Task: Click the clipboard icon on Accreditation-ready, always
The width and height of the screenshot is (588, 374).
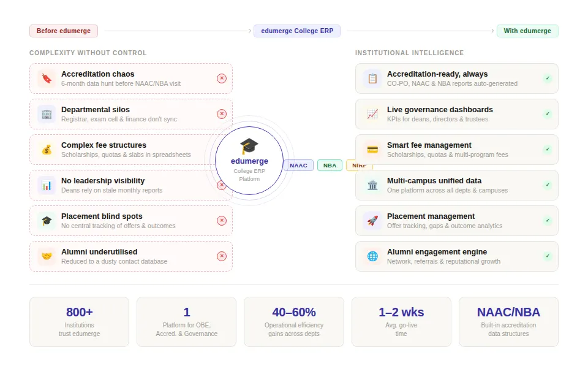Action: (372, 78)
